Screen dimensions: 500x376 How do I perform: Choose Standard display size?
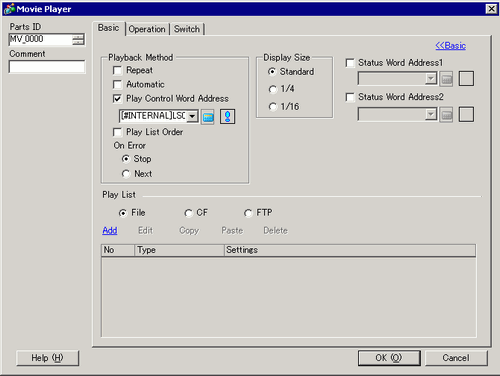coord(272,72)
